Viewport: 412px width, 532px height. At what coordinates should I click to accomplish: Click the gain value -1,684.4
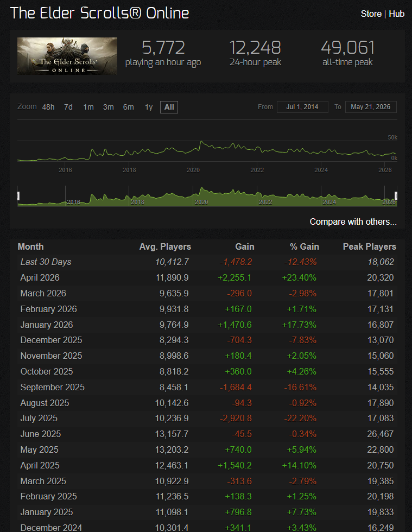click(236, 387)
